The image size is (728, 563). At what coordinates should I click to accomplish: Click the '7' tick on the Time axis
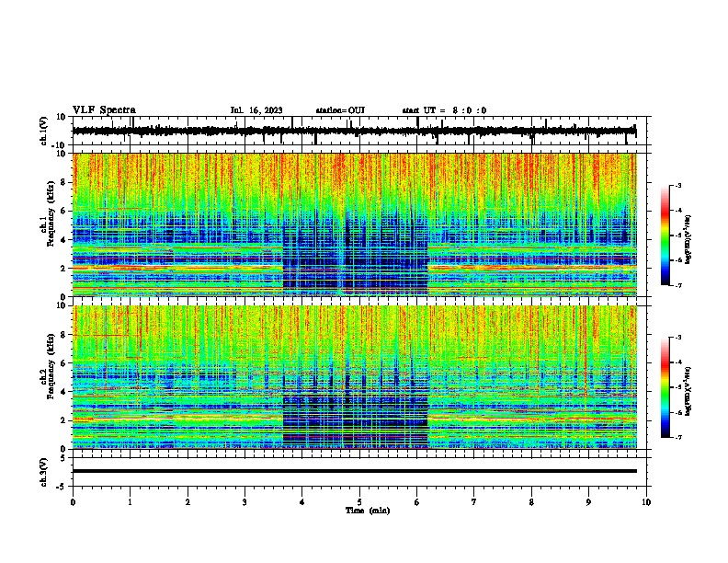tap(474, 502)
